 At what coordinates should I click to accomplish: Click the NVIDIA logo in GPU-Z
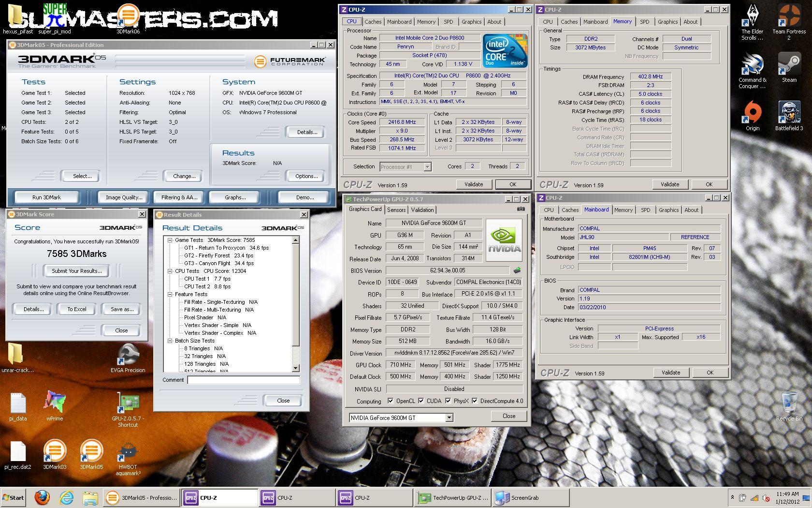[x=504, y=240]
